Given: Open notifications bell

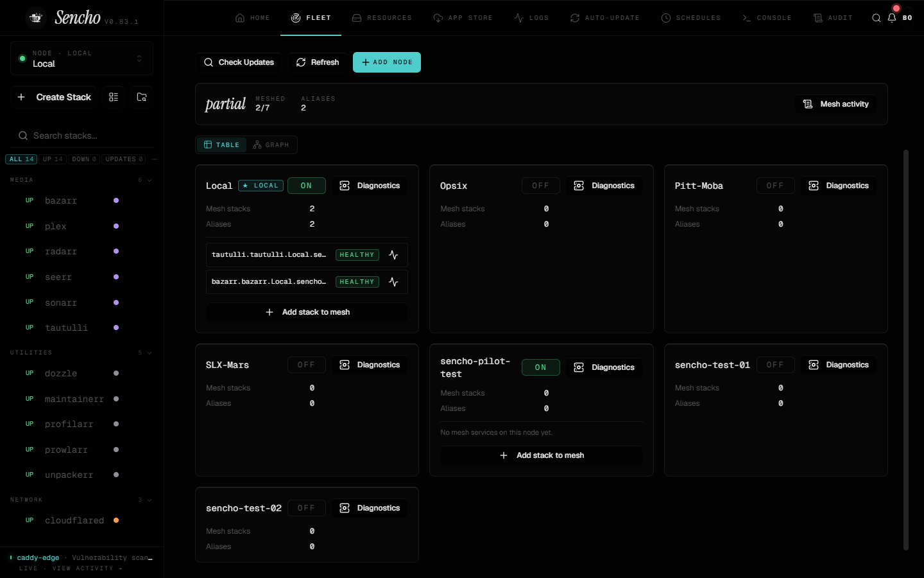Looking at the screenshot, I should [892, 18].
